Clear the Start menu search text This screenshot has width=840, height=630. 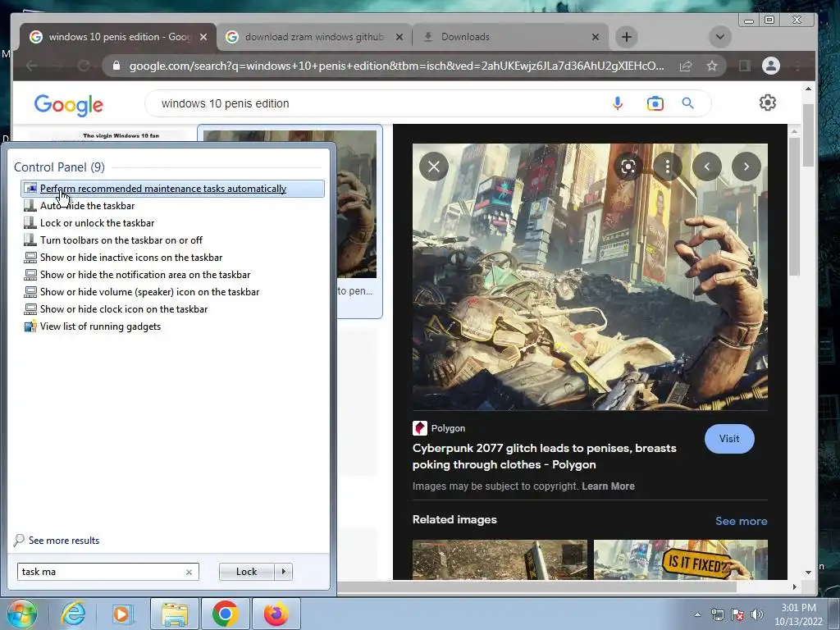click(x=189, y=572)
